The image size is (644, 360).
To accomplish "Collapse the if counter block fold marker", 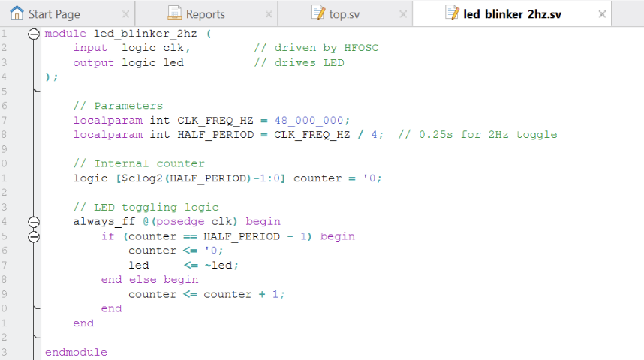I will [x=34, y=236].
